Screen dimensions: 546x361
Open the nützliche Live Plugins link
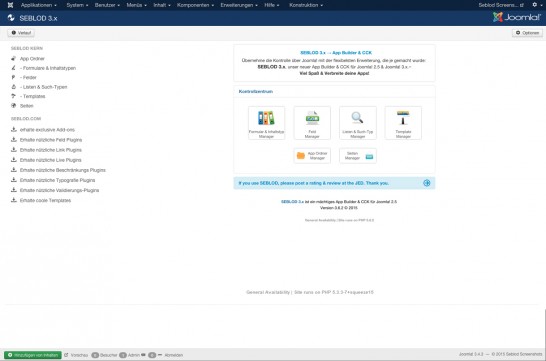[50, 160]
